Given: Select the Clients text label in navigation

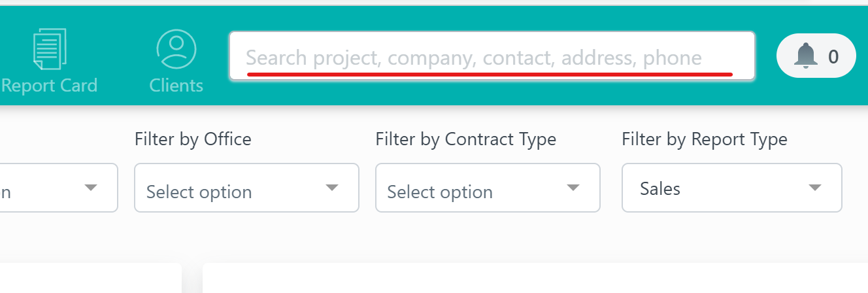Looking at the screenshot, I should 176,85.
